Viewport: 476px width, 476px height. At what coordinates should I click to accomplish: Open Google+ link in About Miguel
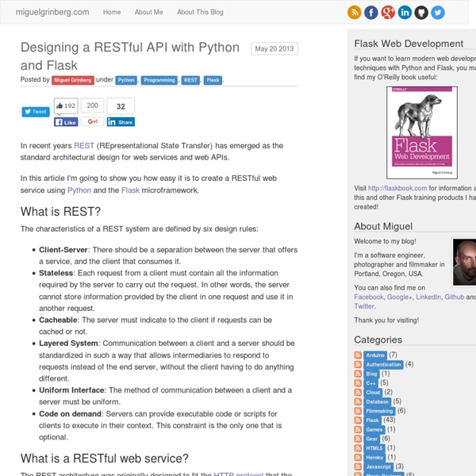400,297
